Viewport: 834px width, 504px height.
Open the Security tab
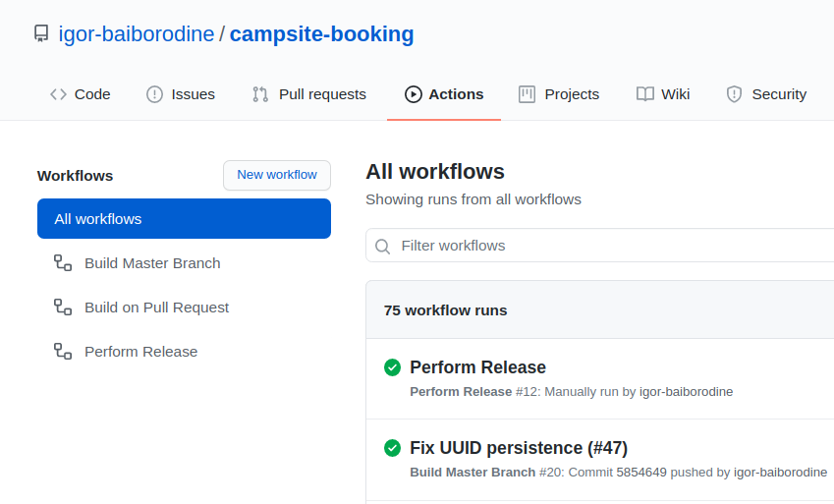pos(766,94)
